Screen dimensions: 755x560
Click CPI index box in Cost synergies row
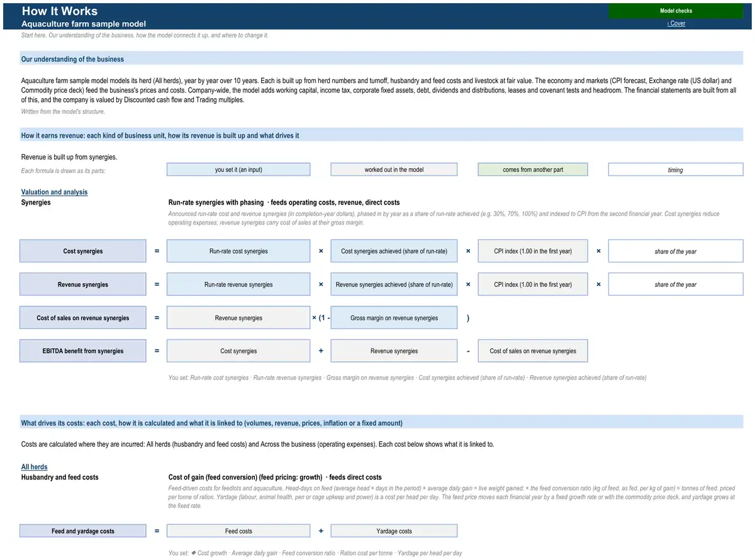(x=533, y=251)
